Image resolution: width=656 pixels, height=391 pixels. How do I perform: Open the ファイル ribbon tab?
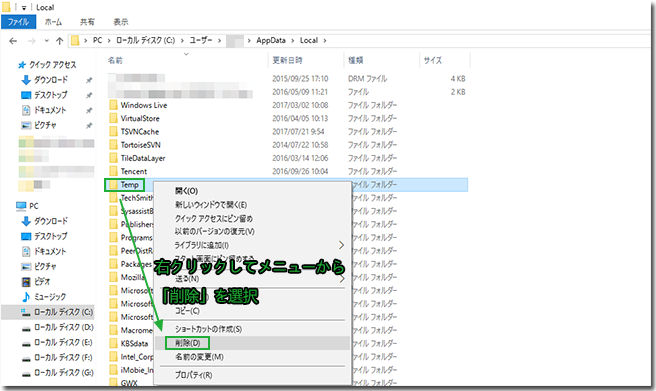18,22
